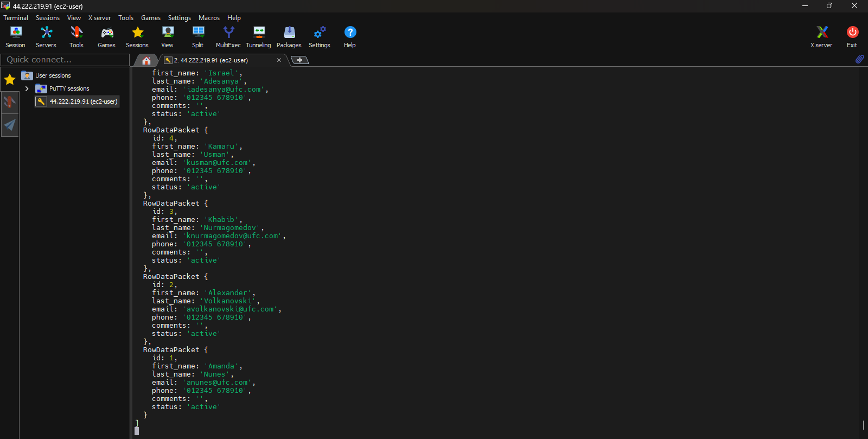Open the View menu in menu bar
This screenshot has width=868, height=439.
pyautogui.click(x=74, y=18)
